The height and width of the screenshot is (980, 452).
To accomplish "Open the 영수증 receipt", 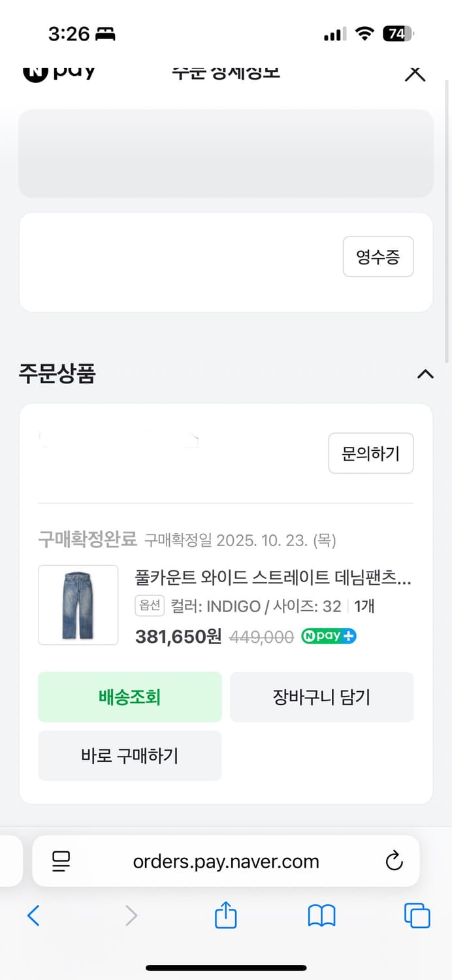I will point(378,257).
